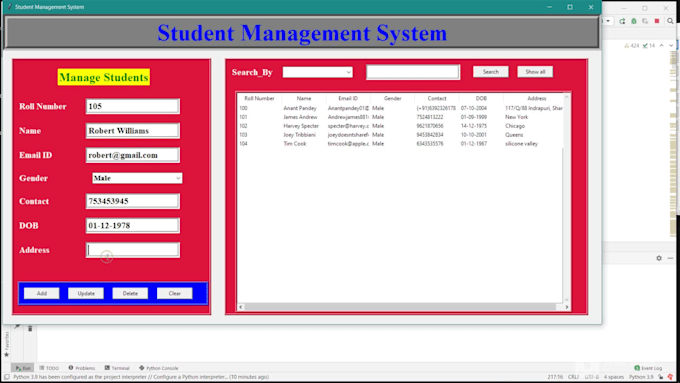
Task: Click the green checkmark typo count 14
Action: coord(649,46)
